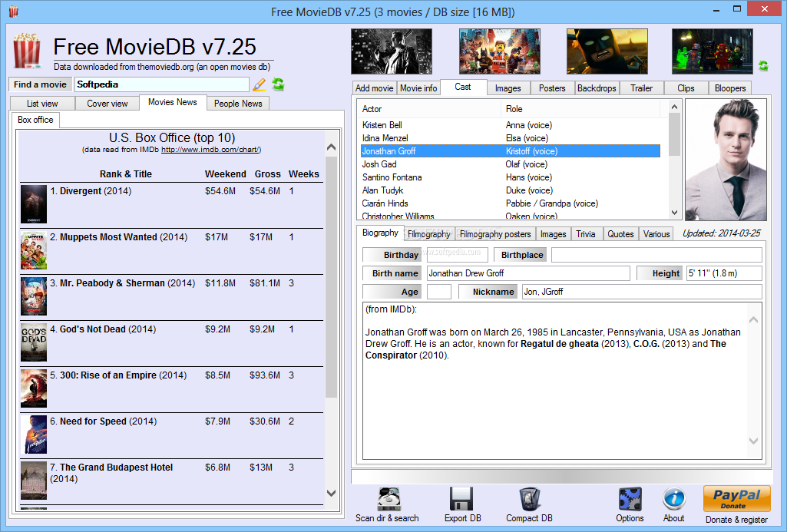Select Josh Gad in the cast list
This screenshot has width=787, height=532.
pos(511,164)
